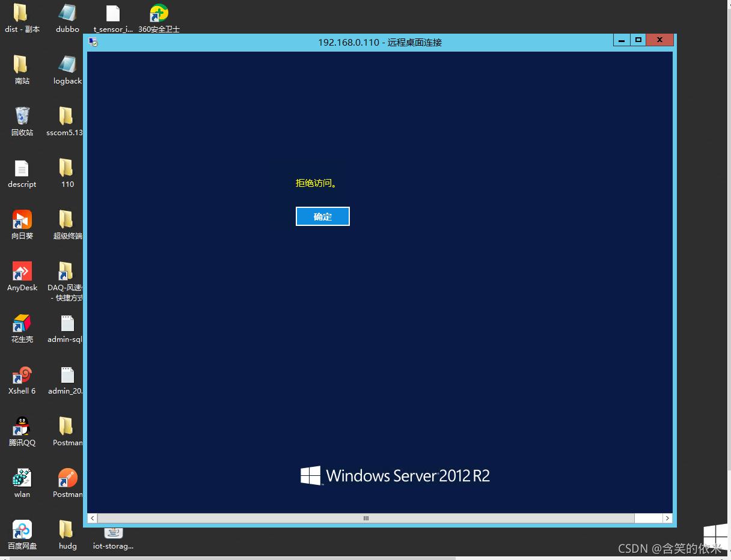Launch 腾讯QQ from desktop
Screen dimensions: 731x560
(x=22, y=426)
